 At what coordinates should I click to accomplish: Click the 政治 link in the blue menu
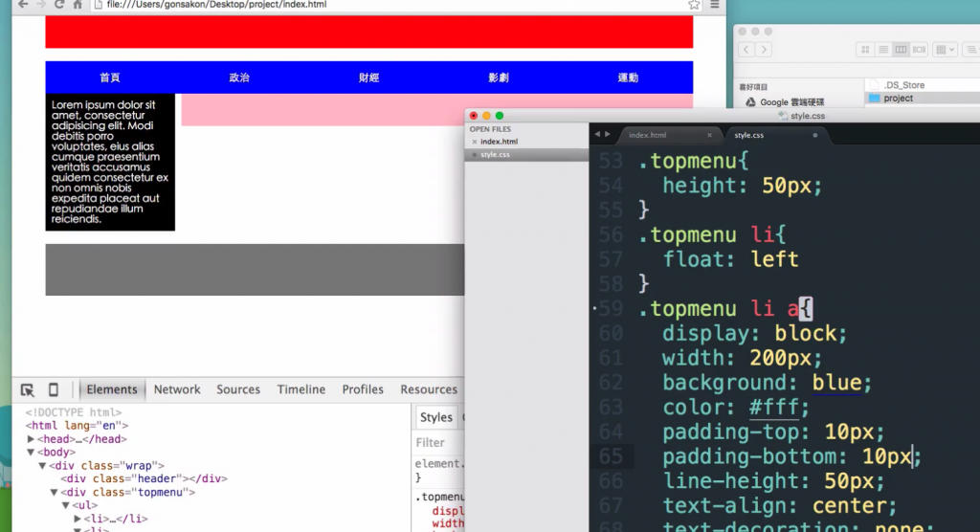pyautogui.click(x=239, y=78)
